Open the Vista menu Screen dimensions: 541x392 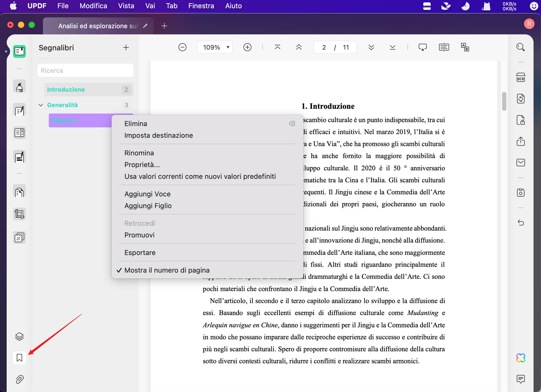pos(126,6)
